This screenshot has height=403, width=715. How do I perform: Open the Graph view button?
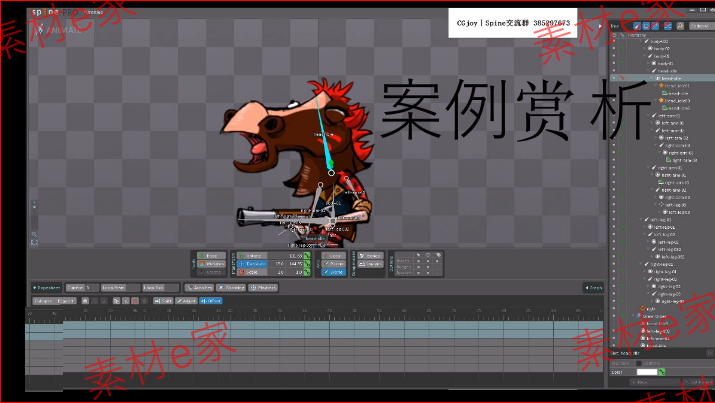[594, 288]
